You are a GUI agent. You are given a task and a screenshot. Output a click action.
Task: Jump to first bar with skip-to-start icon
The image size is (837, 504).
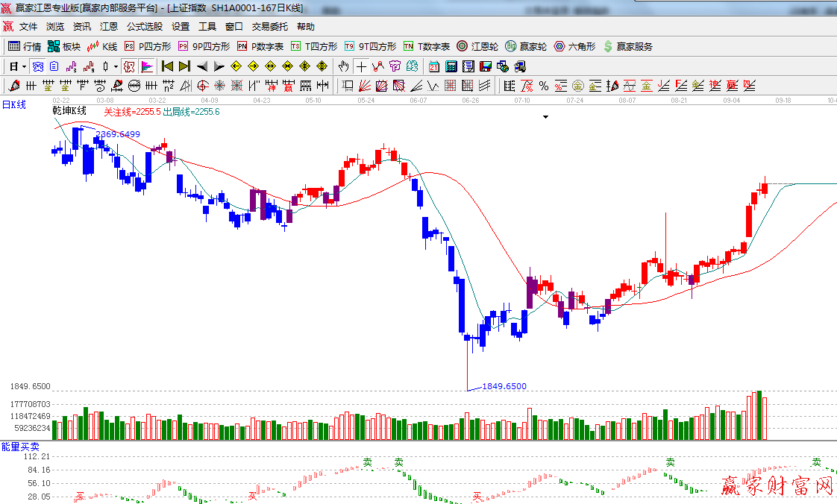[x=167, y=66]
